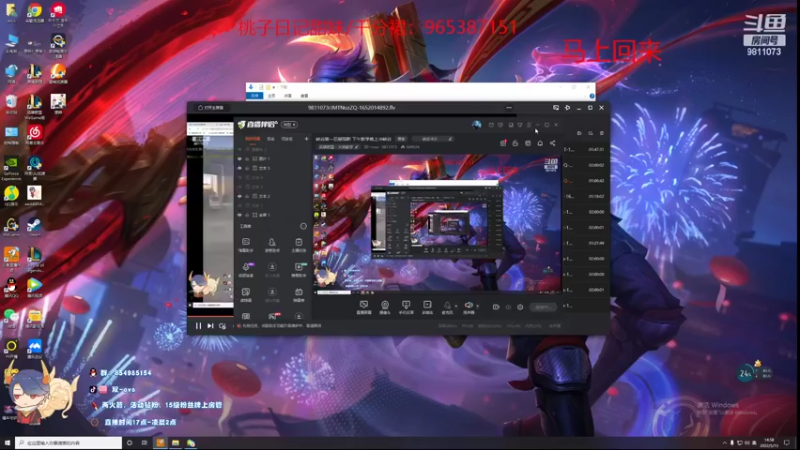Select the red highlighted playlist entry 01:06:42

(x=584, y=181)
